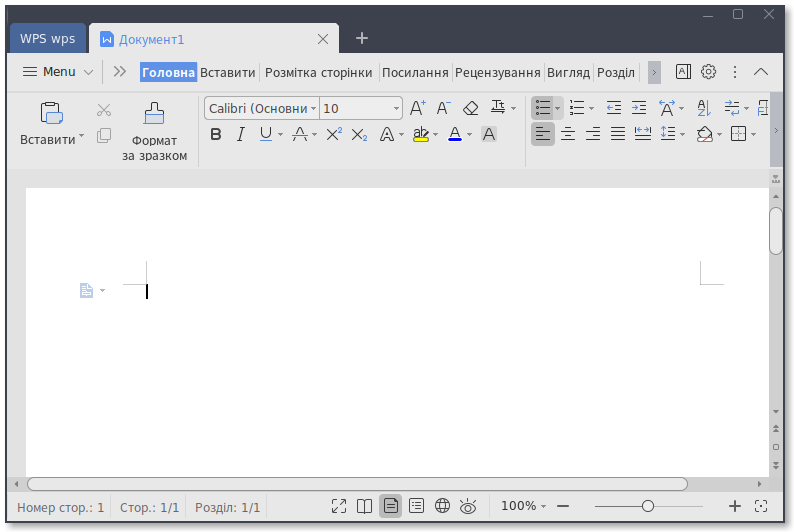Open underline style dropdown arrow
This screenshot has height=532, width=794.
281,135
